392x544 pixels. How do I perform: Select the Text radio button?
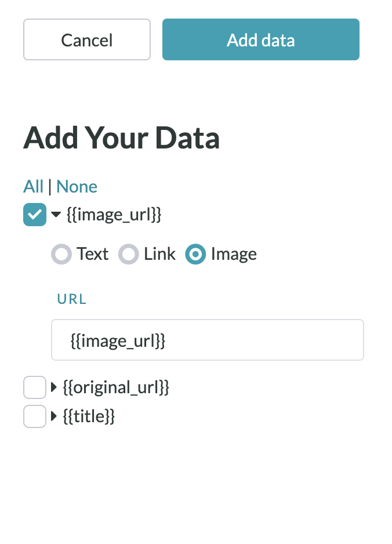tap(61, 254)
